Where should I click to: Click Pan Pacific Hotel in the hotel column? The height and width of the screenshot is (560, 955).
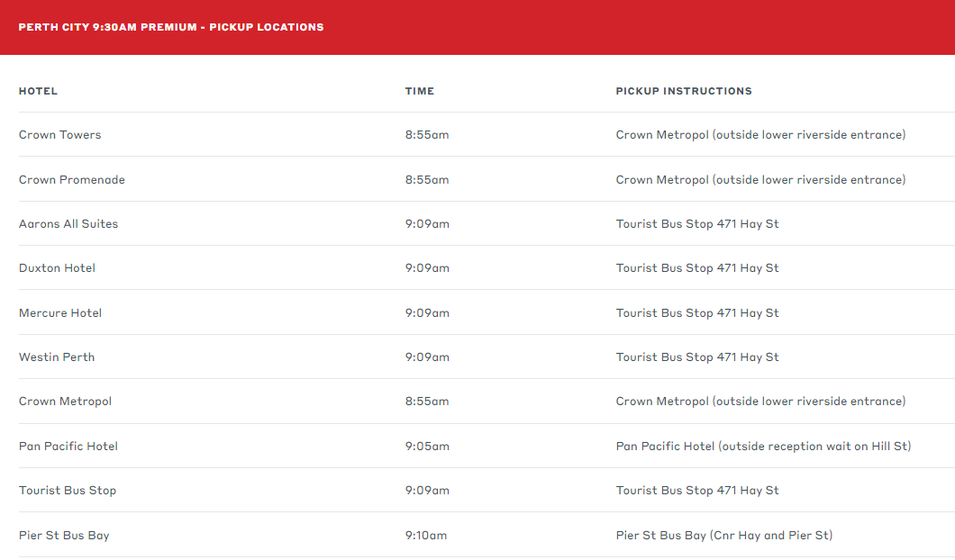(68, 447)
